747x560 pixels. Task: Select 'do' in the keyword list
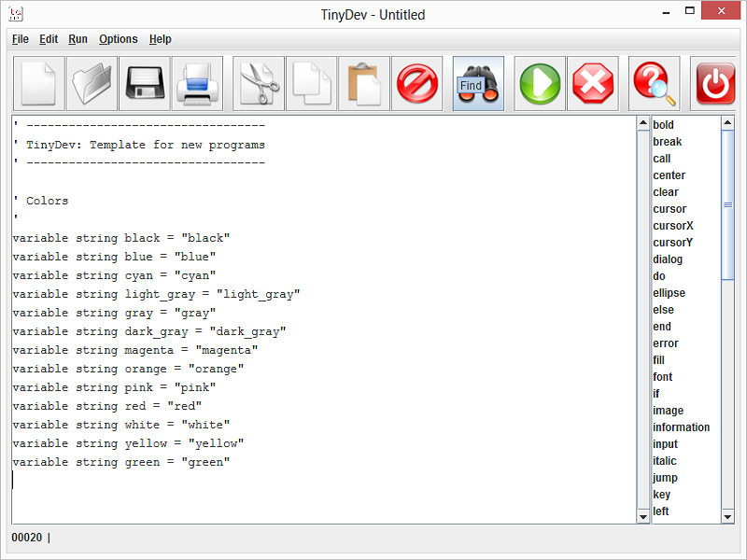[659, 276]
